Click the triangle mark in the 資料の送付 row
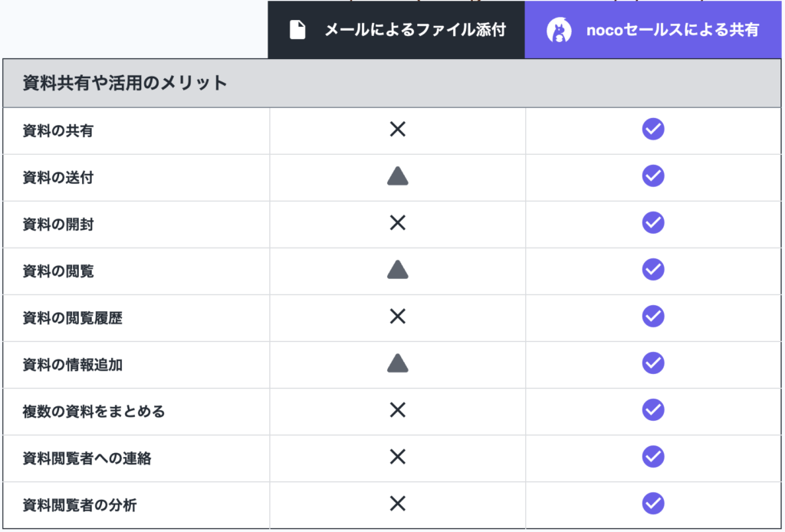 click(398, 176)
